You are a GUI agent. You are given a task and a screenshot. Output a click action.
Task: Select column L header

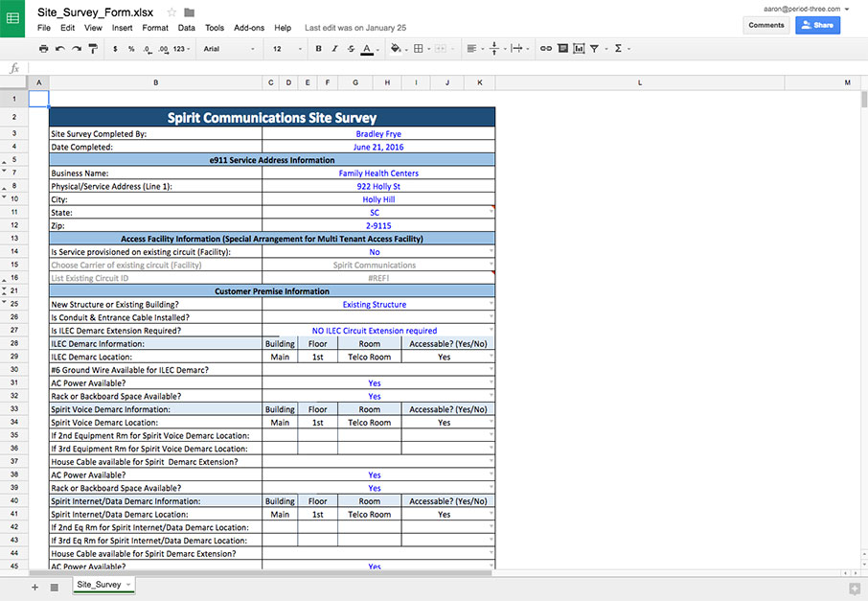point(640,82)
